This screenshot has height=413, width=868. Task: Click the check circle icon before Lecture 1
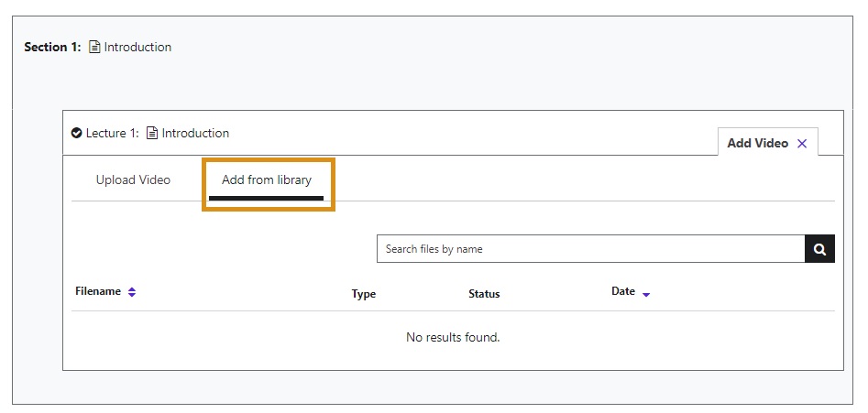[x=77, y=134]
